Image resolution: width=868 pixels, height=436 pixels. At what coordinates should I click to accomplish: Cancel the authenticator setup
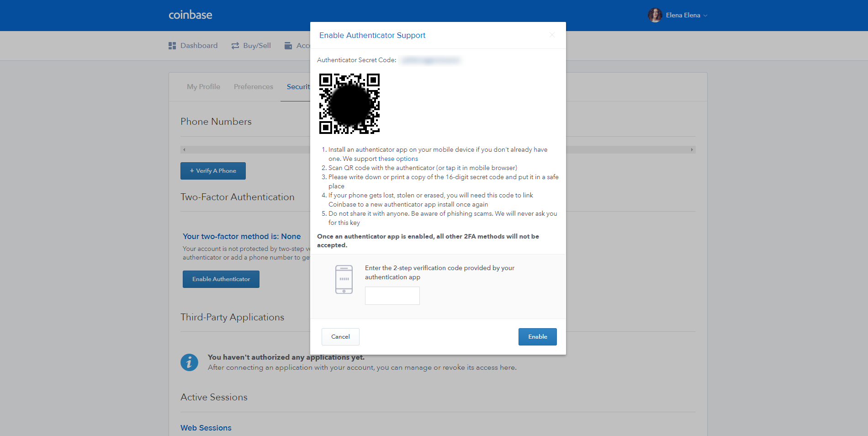pos(340,337)
